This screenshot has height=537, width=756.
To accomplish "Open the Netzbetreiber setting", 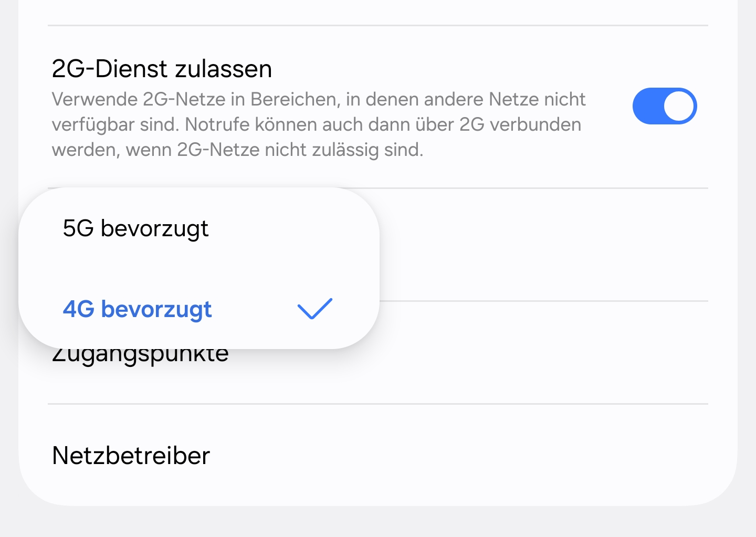I will 131,456.
